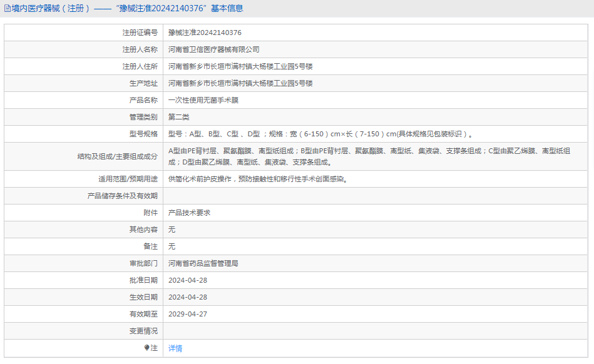
Task: Select attachment value 产品技术要求
Action: (x=189, y=213)
